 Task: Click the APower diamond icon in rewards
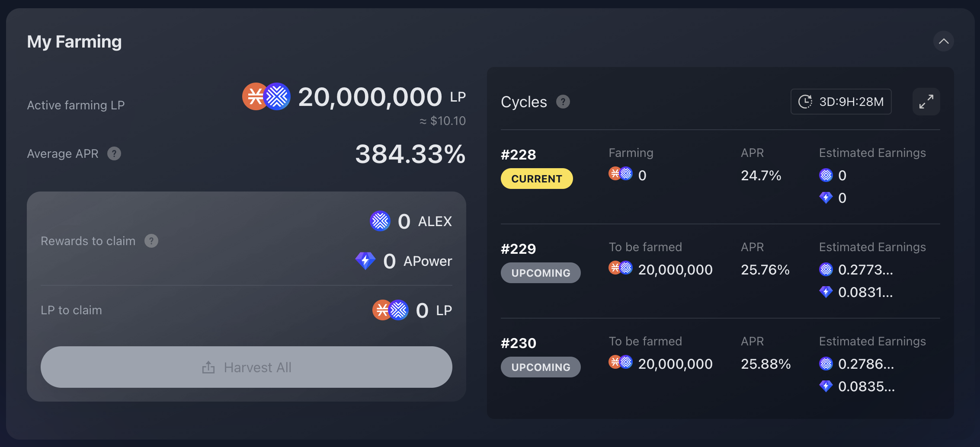coord(365,261)
